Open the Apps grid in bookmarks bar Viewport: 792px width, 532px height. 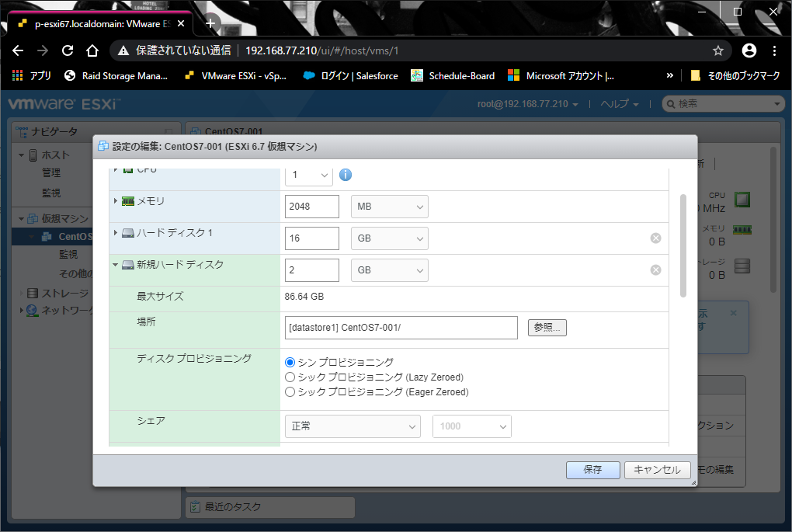click(x=18, y=76)
